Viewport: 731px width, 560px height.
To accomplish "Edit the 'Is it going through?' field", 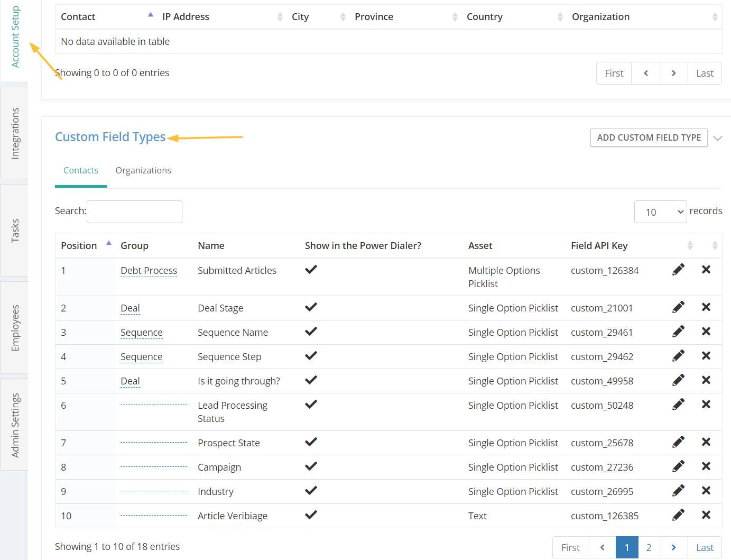I will click(678, 380).
